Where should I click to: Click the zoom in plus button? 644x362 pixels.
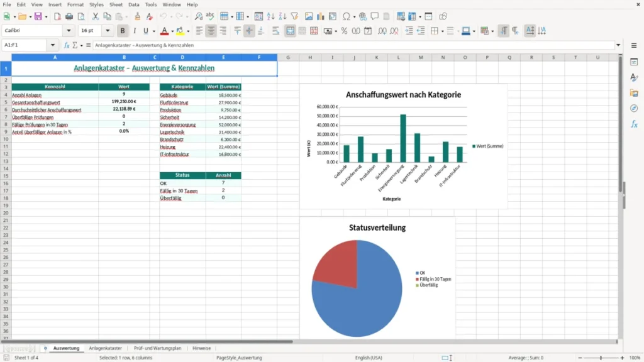pos(622,358)
